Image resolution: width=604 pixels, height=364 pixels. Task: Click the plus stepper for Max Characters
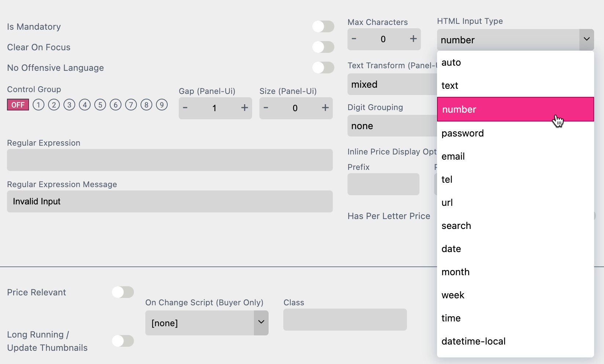413,39
